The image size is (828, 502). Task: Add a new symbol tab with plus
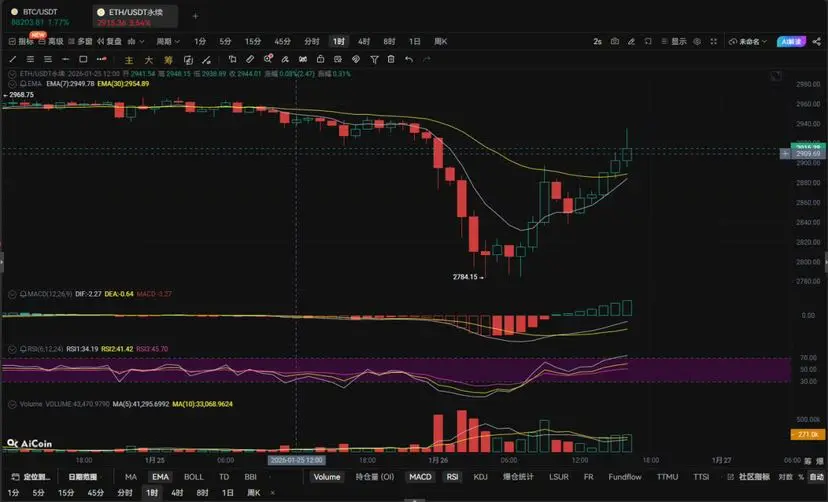pos(195,16)
